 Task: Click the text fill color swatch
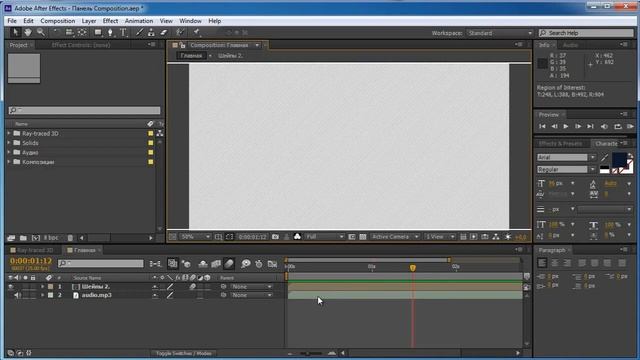coord(619,160)
